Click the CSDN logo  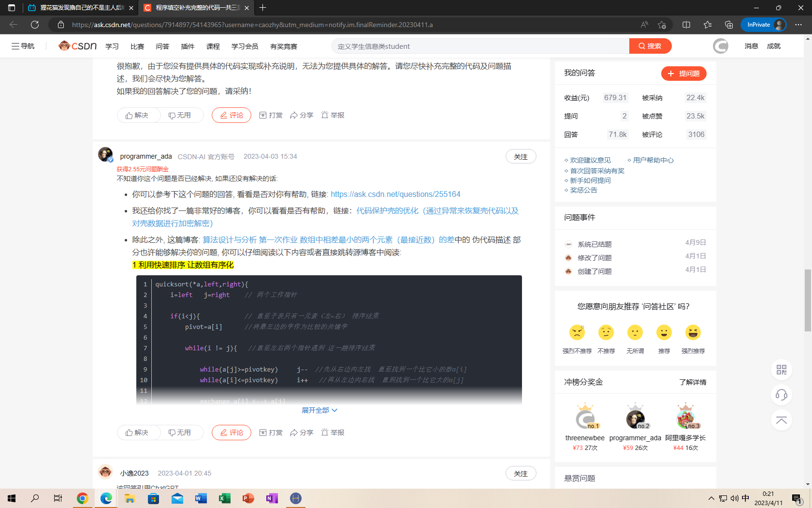pyautogui.click(x=77, y=46)
